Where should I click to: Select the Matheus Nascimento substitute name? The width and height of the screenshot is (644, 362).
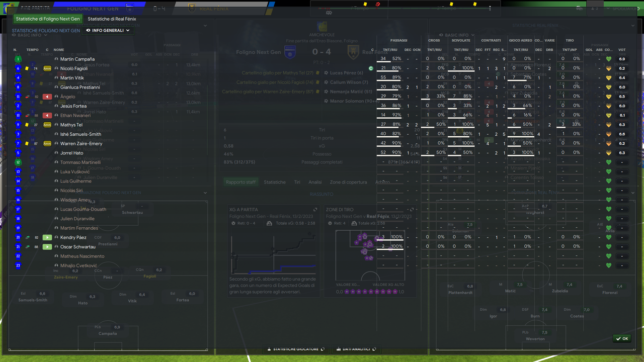point(82,256)
